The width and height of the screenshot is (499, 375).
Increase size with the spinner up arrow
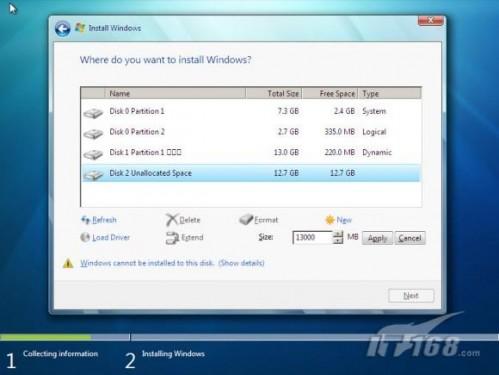pyautogui.click(x=338, y=234)
